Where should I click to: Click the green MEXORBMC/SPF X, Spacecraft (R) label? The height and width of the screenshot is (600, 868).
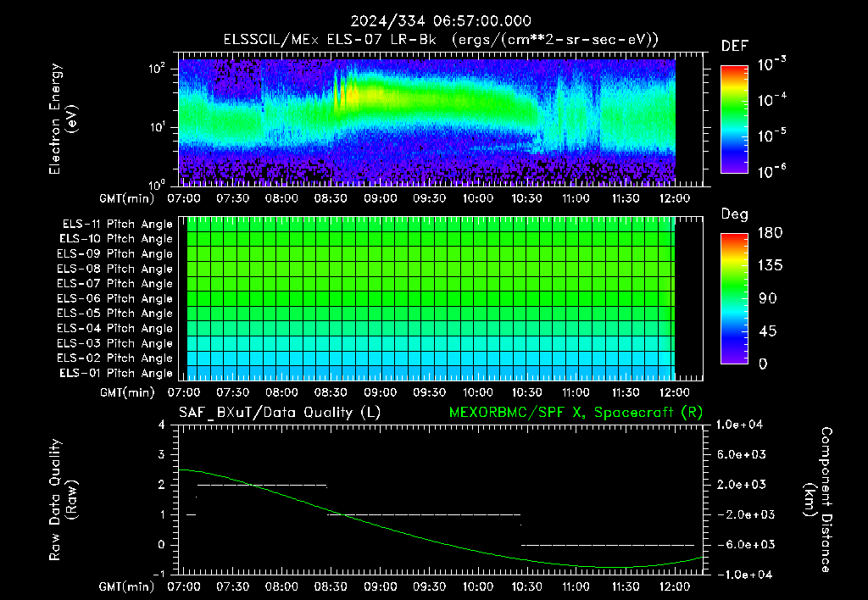click(576, 413)
